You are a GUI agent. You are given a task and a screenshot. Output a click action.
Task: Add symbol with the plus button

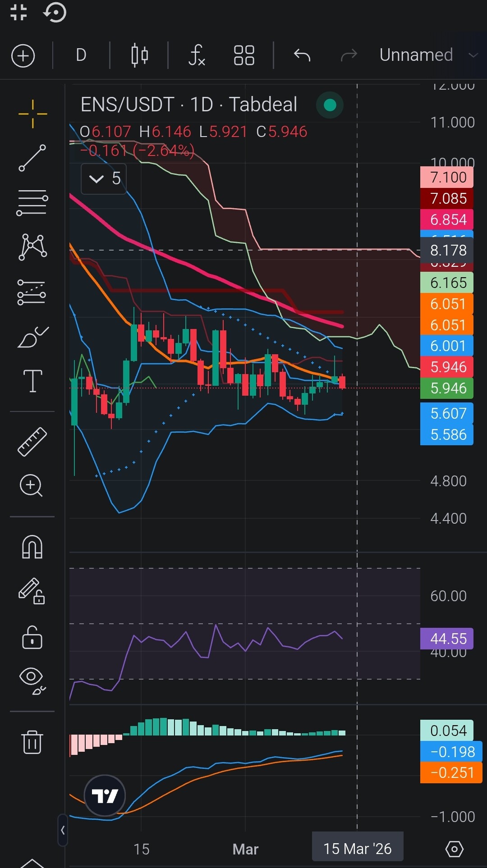click(23, 56)
